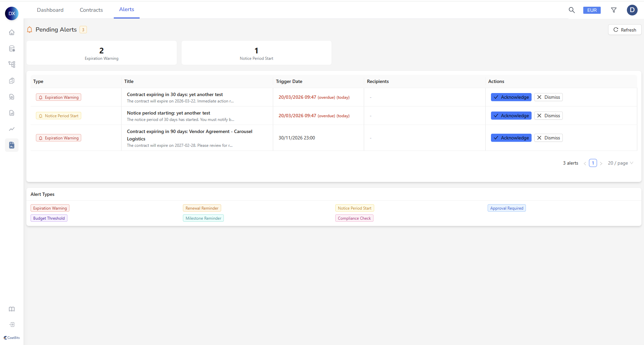
Task: Go to next page with the right chevron
Action: (601, 163)
